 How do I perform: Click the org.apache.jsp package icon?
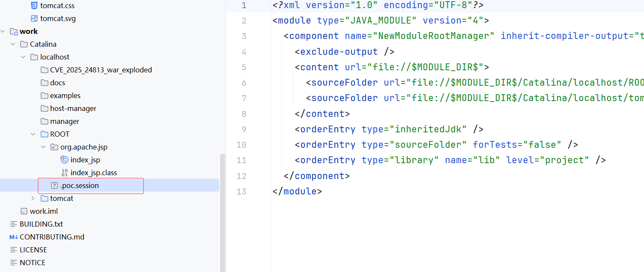click(54, 147)
